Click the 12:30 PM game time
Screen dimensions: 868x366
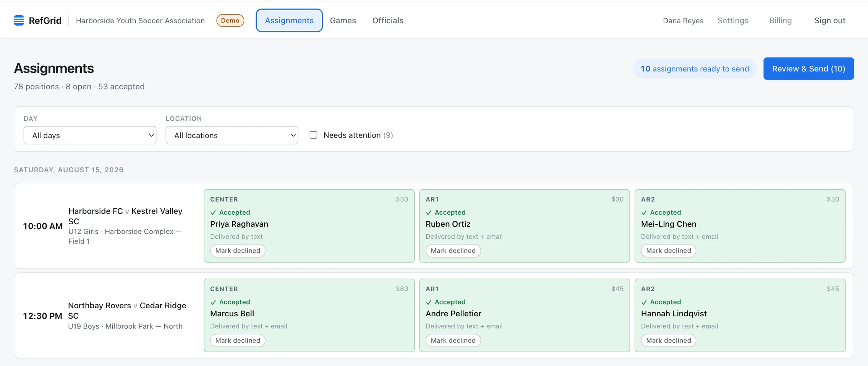pyautogui.click(x=42, y=316)
